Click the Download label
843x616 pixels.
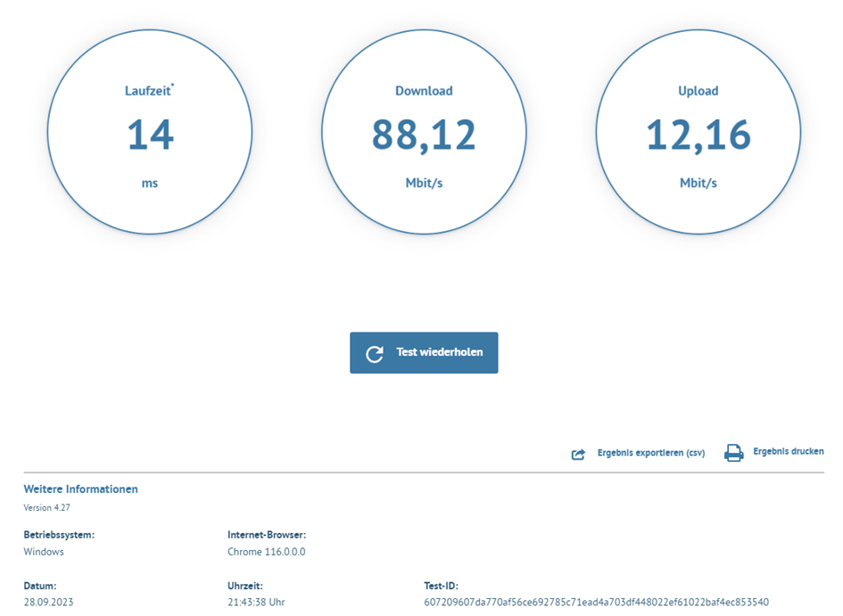click(x=424, y=91)
